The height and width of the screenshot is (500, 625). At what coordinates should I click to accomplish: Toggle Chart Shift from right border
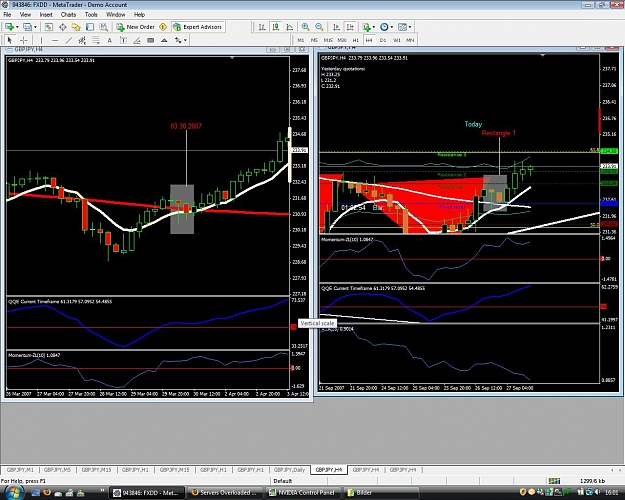point(350,27)
